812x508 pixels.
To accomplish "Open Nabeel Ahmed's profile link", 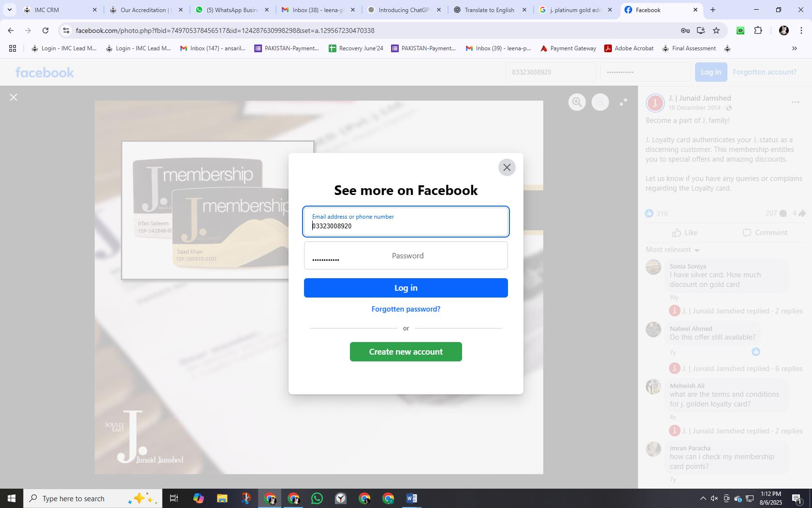I will tap(691, 329).
